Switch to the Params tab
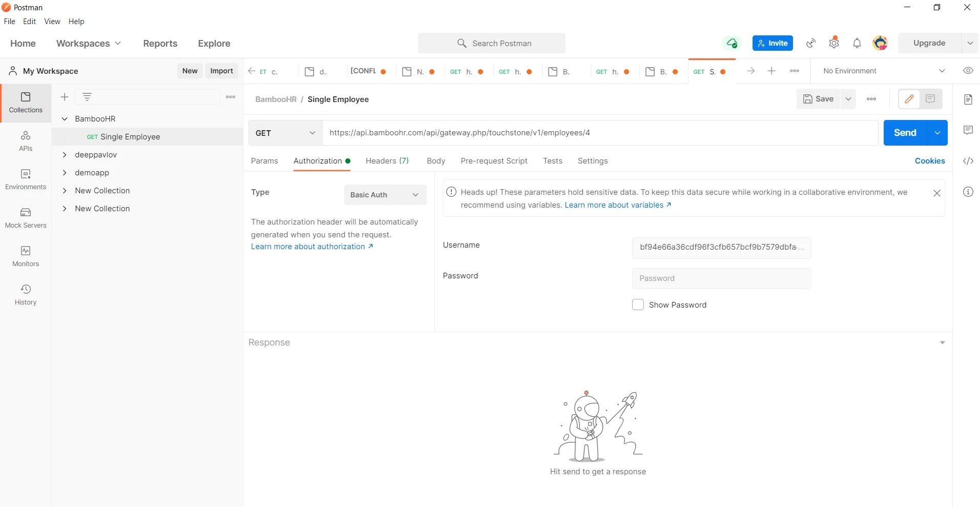The image size is (980, 507). pyautogui.click(x=264, y=161)
